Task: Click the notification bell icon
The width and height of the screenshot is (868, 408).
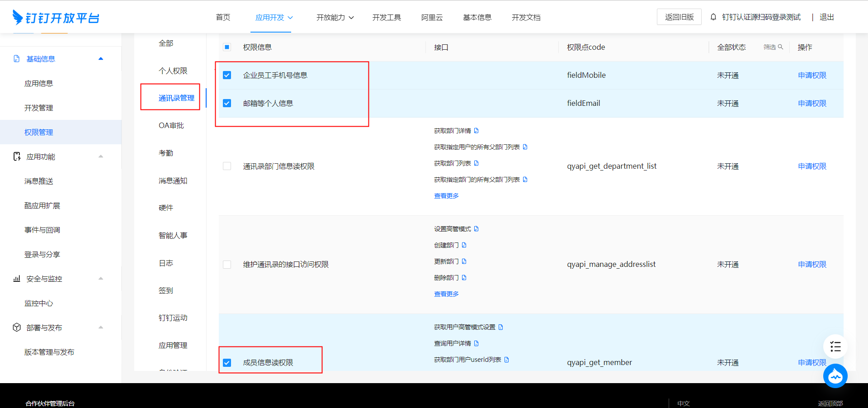Action: click(713, 17)
